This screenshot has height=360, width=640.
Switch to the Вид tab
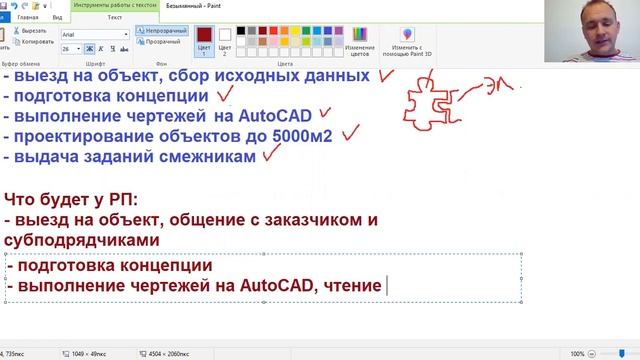57,18
